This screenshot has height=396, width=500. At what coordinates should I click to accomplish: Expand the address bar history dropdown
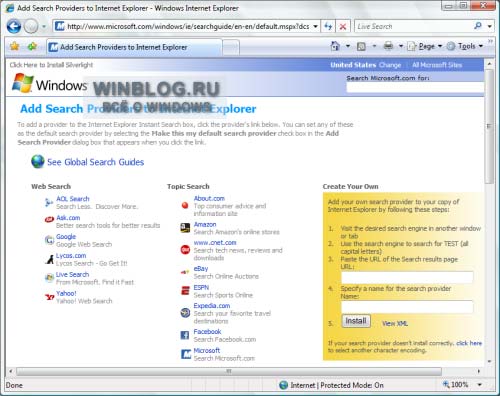pos(315,26)
